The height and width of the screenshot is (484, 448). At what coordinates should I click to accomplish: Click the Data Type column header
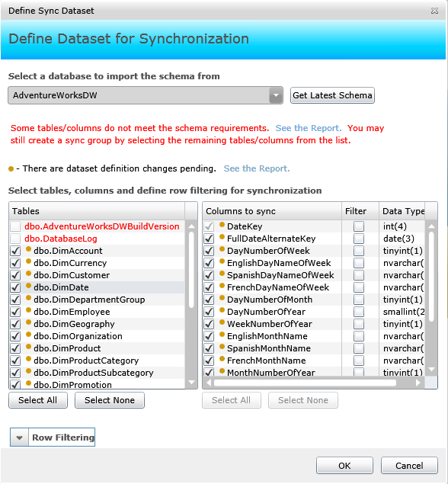pyautogui.click(x=402, y=211)
